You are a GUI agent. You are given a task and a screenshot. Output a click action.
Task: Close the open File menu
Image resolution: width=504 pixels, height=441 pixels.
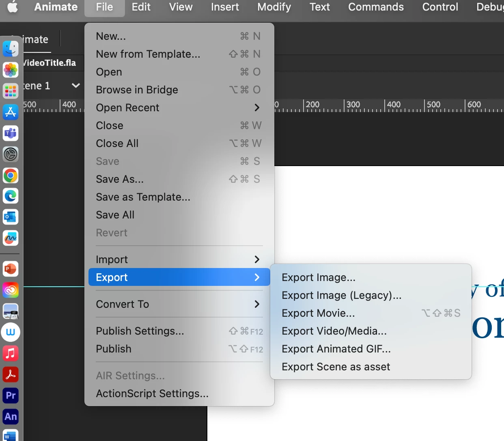point(104,7)
